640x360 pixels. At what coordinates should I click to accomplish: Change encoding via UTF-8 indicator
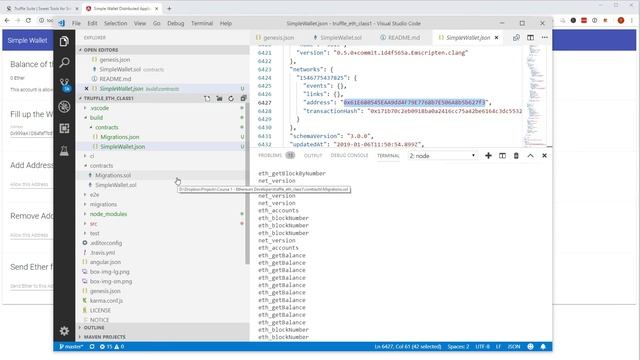pyautogui.click(x=482, y=347)
